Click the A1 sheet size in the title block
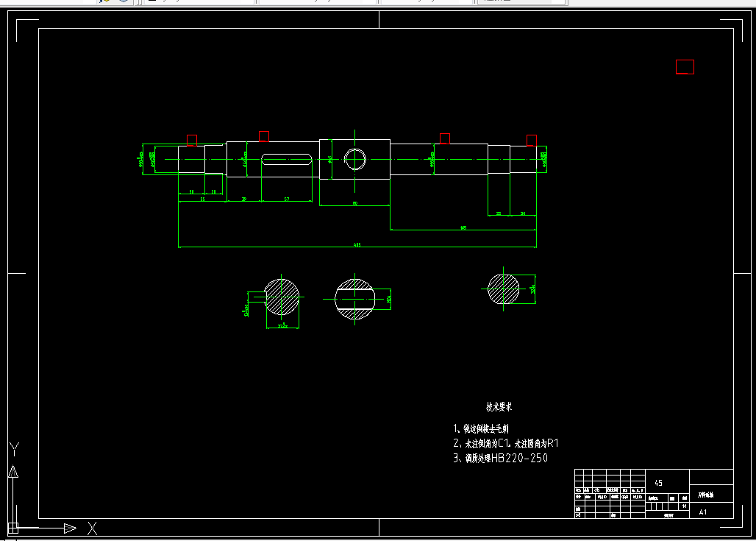 pos(703,512)
